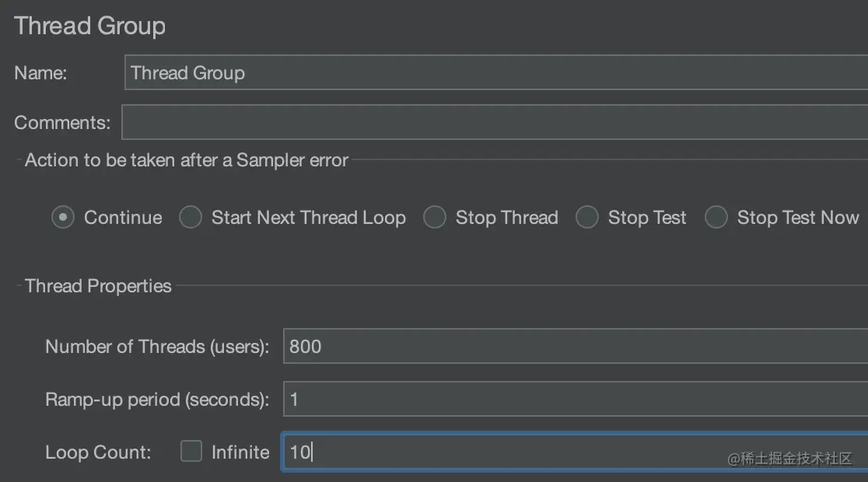
Task: Click the Sampler error action section heading
Action: point(187,160)
